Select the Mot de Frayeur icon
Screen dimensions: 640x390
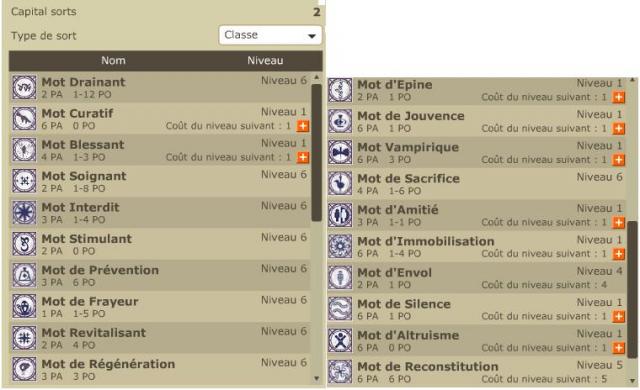tap(24, 306)
